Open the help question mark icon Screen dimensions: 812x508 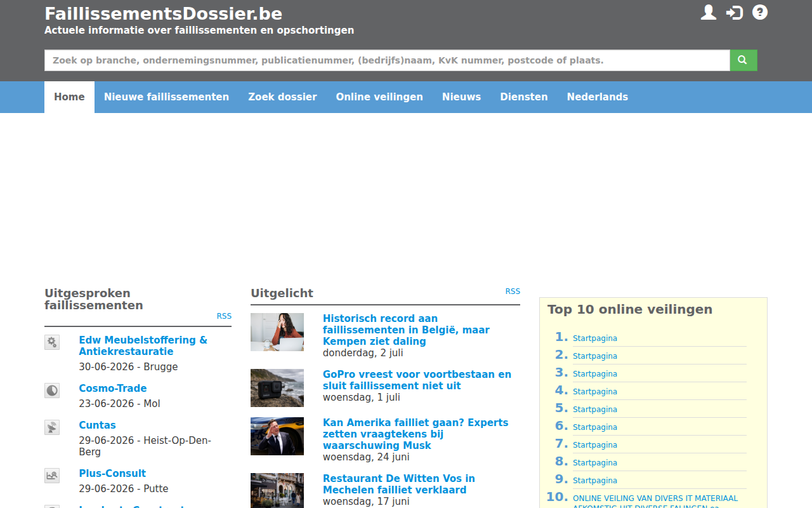click(x=760, y=13)
